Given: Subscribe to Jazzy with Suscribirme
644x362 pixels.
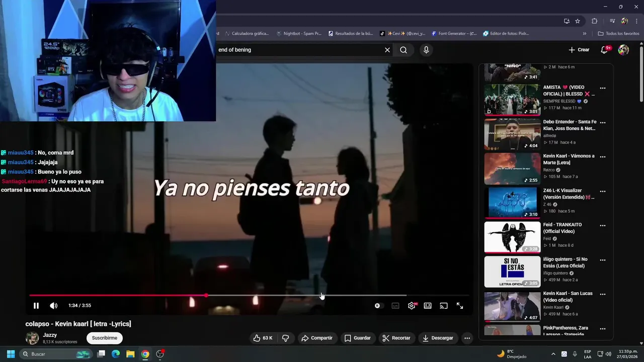Looking at the screenshot, I should point(105,338).
